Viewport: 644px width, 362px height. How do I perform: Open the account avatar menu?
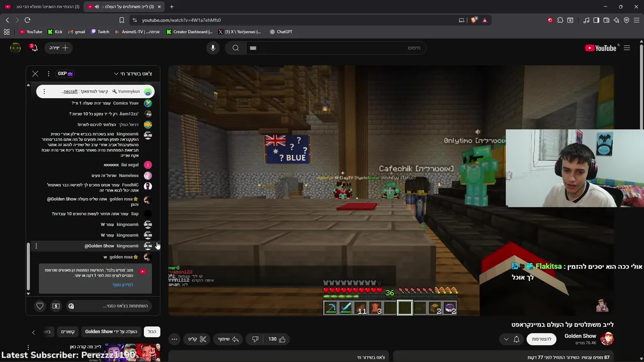[16, 48]
